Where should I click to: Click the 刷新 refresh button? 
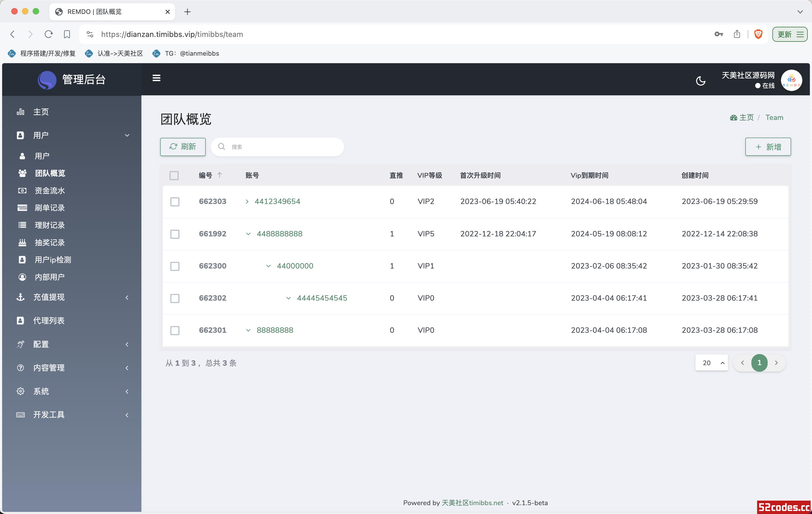[183, 146]
